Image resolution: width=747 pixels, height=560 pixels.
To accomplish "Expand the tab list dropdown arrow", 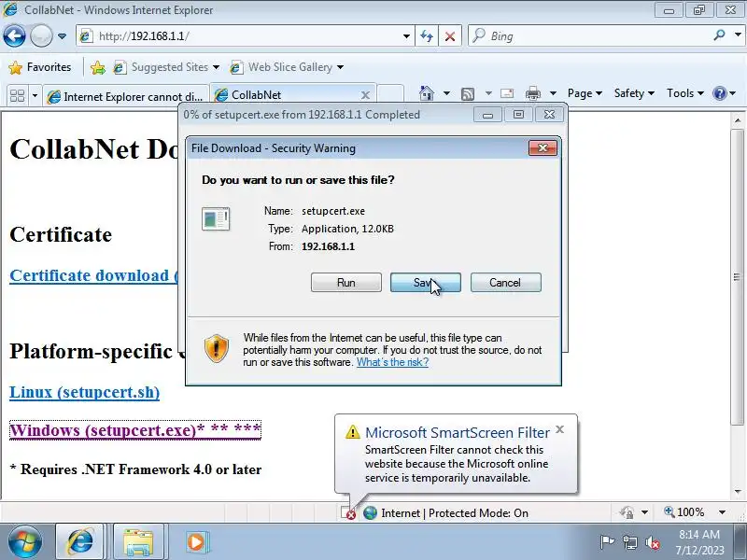I will 35,96.
